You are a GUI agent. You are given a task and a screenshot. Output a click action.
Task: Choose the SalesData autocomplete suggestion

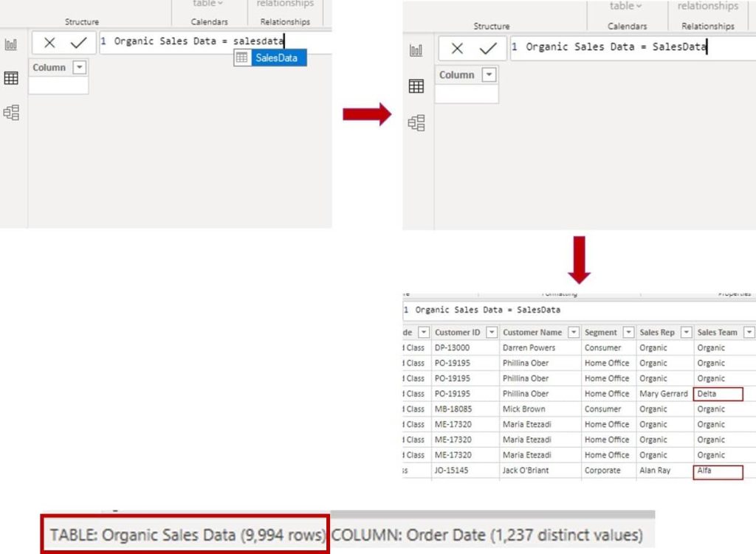(270, 58)
